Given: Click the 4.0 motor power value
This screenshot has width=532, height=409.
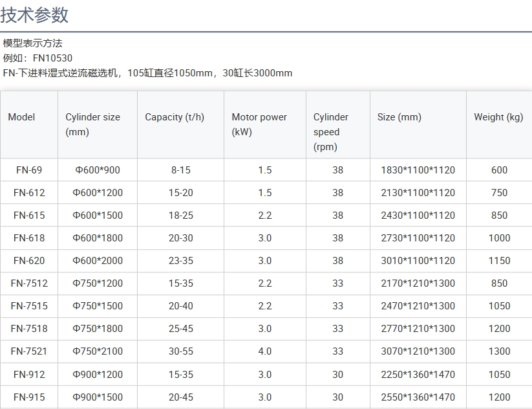Looking at the screenshot, I should 265,351.
